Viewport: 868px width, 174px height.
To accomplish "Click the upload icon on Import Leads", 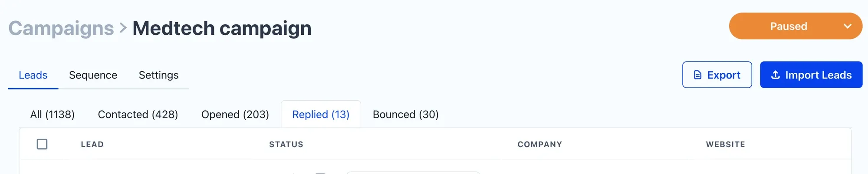I will tap(775, 75).
